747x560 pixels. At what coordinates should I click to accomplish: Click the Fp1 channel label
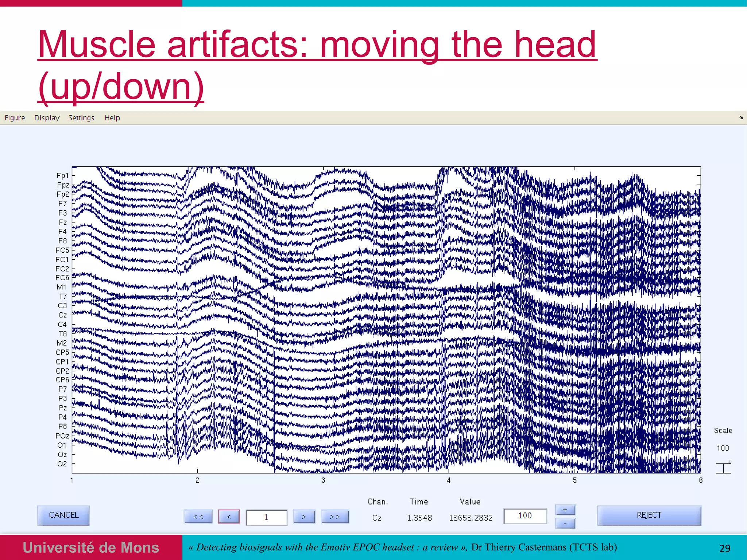click(x=62, y=175)
